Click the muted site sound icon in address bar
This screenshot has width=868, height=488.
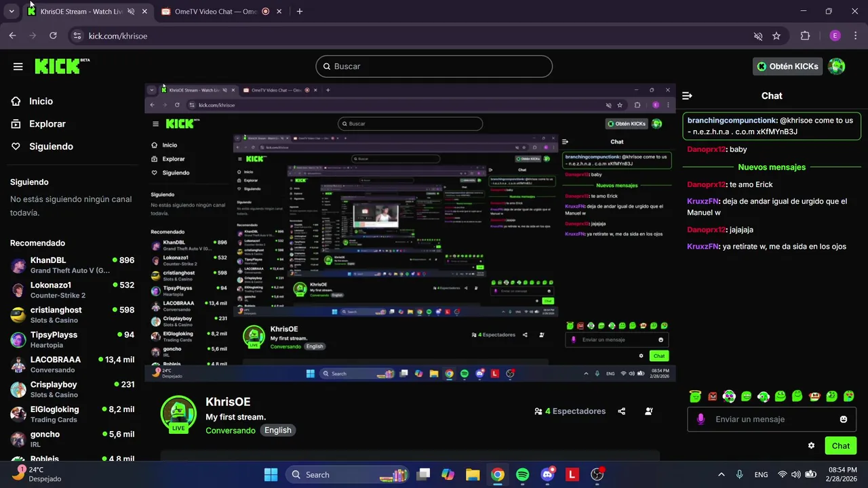pyautogui.click(x=758, y=36)
